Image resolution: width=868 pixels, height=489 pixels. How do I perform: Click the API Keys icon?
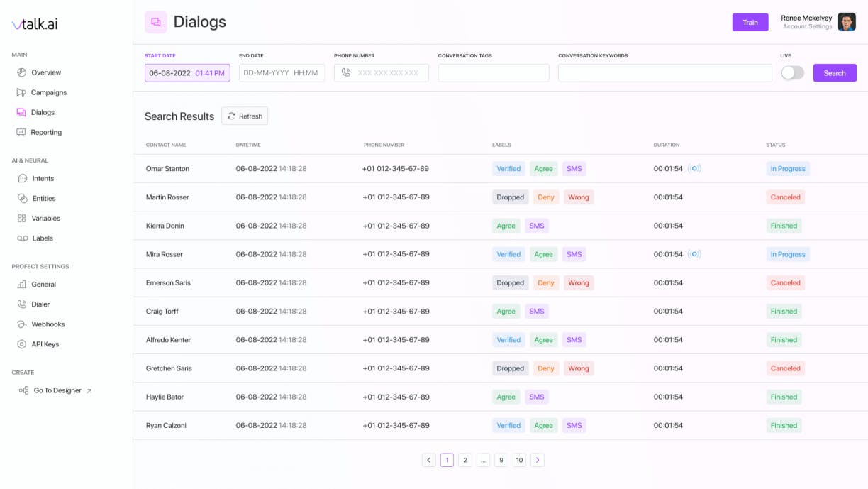pyautogui.click(x=22, y=344)
